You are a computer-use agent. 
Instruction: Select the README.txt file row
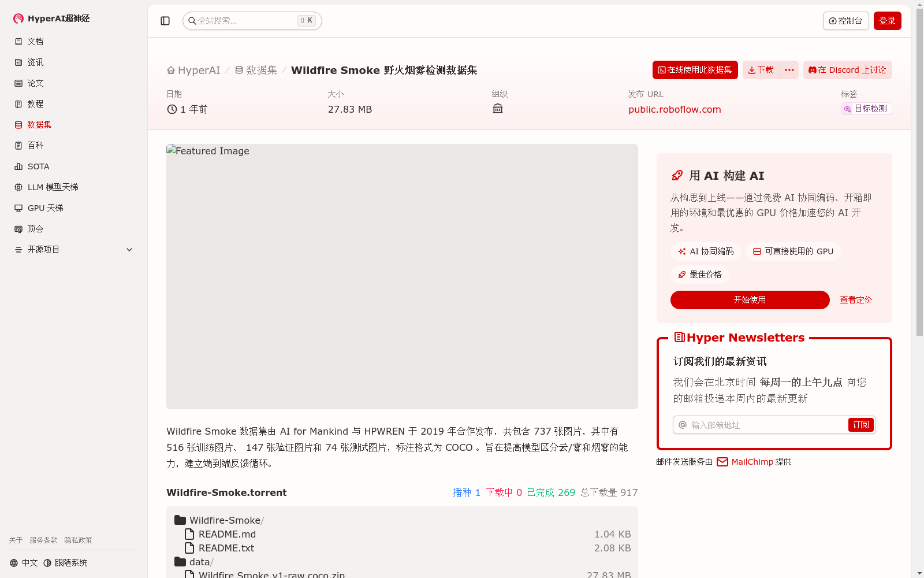(x=402, y=548)
